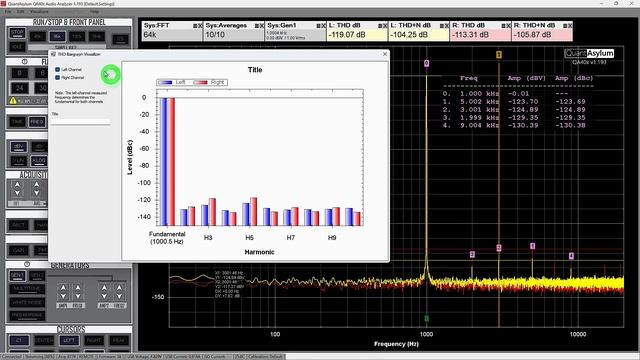The width and height of the screenshot is (640, 360).
Task: Select the dBV units button
Action: point(19,147)
